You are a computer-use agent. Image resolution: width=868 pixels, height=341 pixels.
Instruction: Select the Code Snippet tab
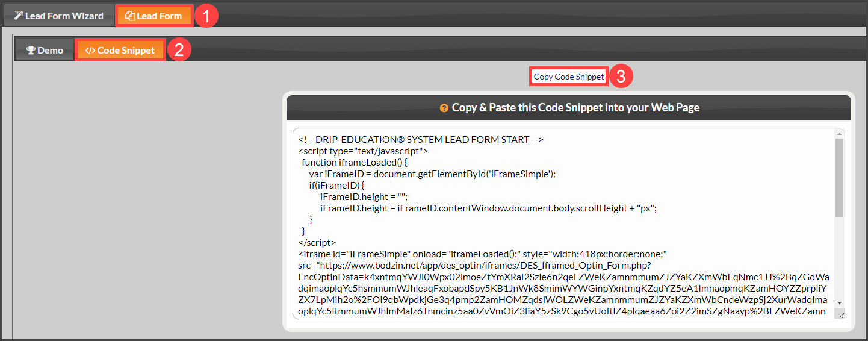(x=120, y=51)
